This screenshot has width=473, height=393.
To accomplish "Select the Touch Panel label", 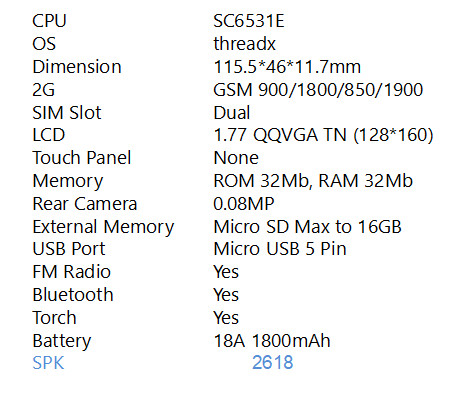I will [x=82, y=158].
